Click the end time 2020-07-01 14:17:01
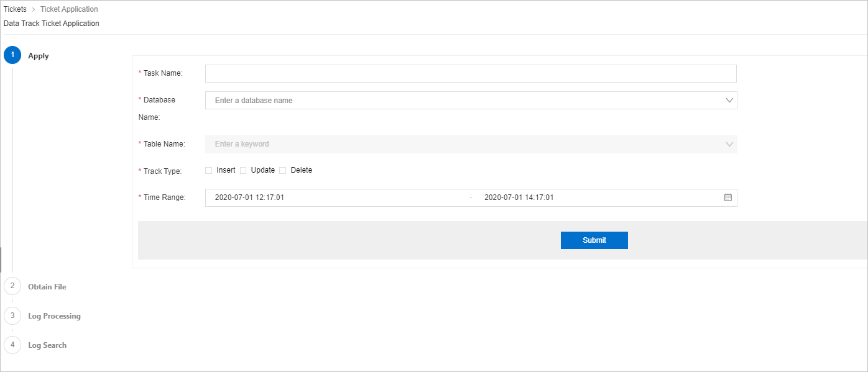The image size is (868, 372). [x=519, y=197]
